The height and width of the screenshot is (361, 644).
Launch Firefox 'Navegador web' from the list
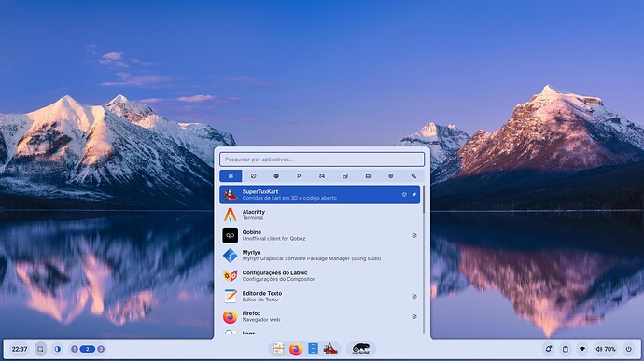click(x=319, y=316)
